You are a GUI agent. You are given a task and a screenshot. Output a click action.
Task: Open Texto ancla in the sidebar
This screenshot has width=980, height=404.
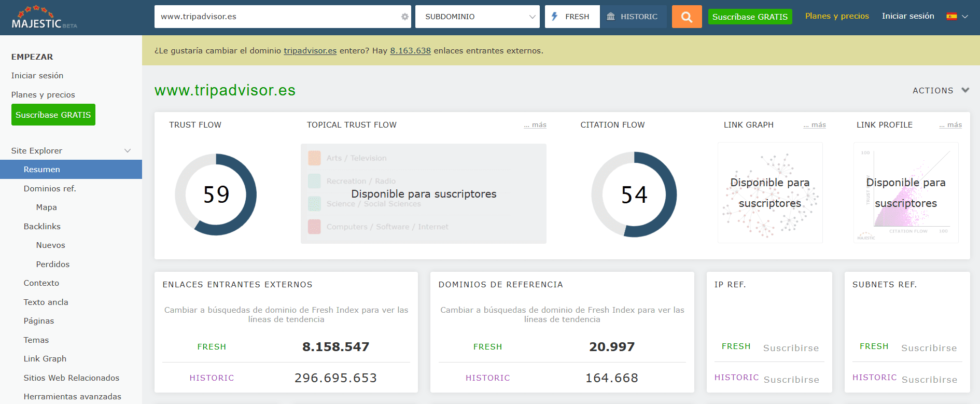46,302
